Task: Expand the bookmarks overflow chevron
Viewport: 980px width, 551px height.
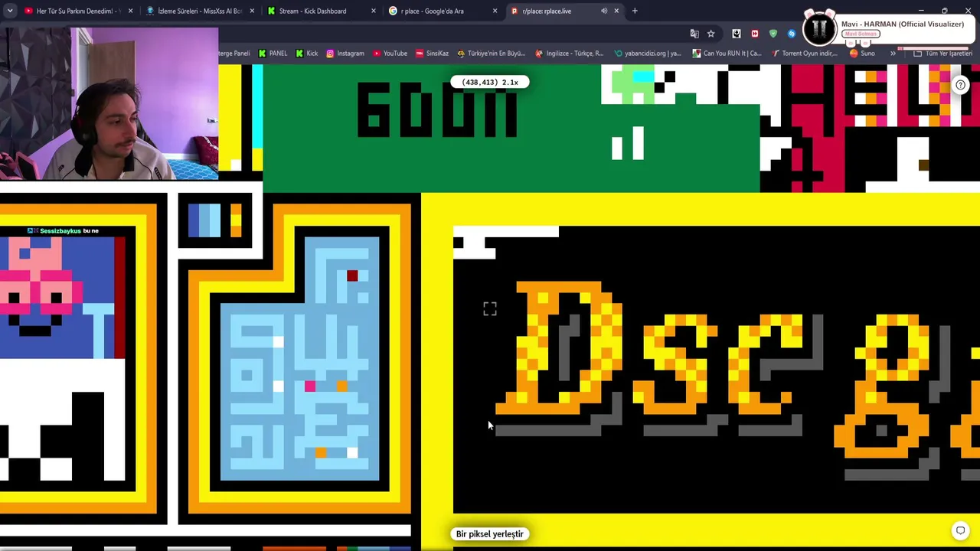Action: click(x=893, y=54)
